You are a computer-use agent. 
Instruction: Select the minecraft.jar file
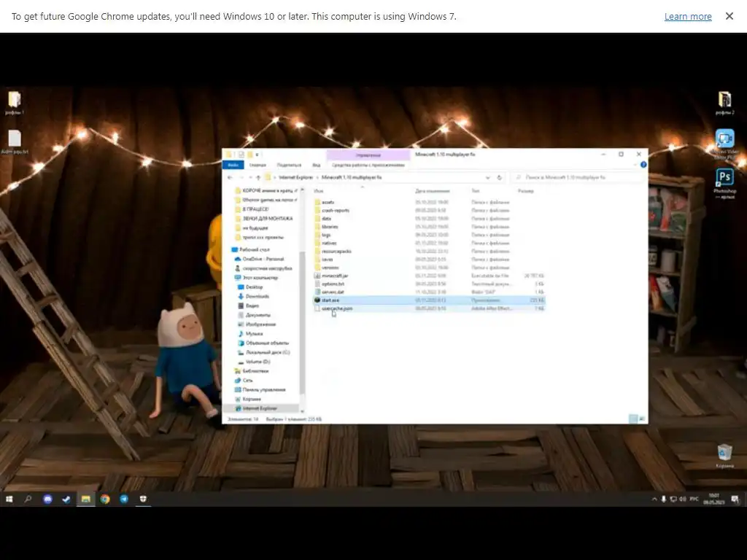click(334, 276)
